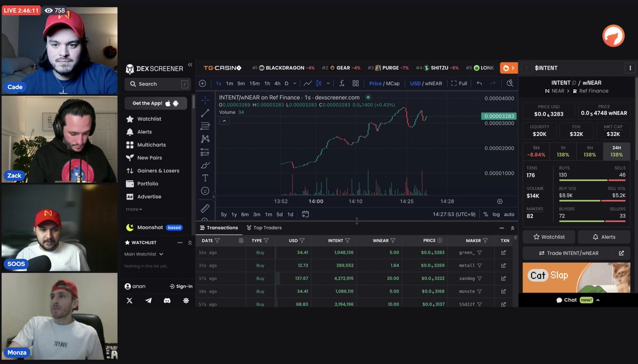The width and height of the screenshot is (638, 364).
Task: Switch chart to Price mode
Action: click(375, 83)
